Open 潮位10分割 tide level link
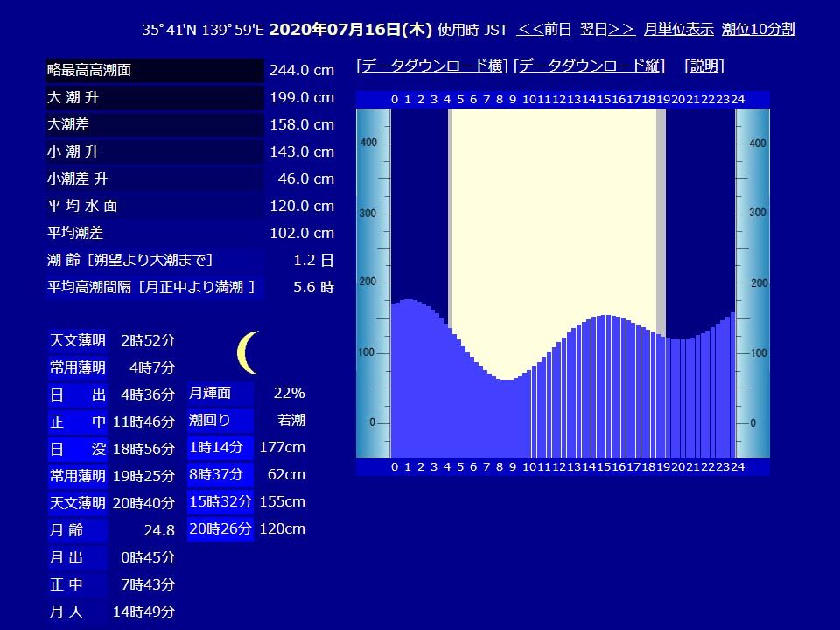Viewport: 840px width, 630px height. 758,29
